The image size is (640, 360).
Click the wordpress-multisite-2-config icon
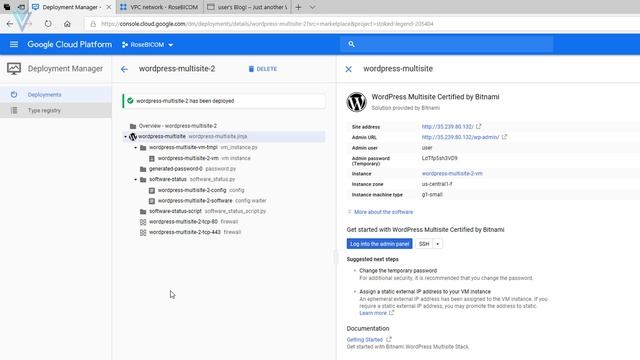(x=152, y=190)
